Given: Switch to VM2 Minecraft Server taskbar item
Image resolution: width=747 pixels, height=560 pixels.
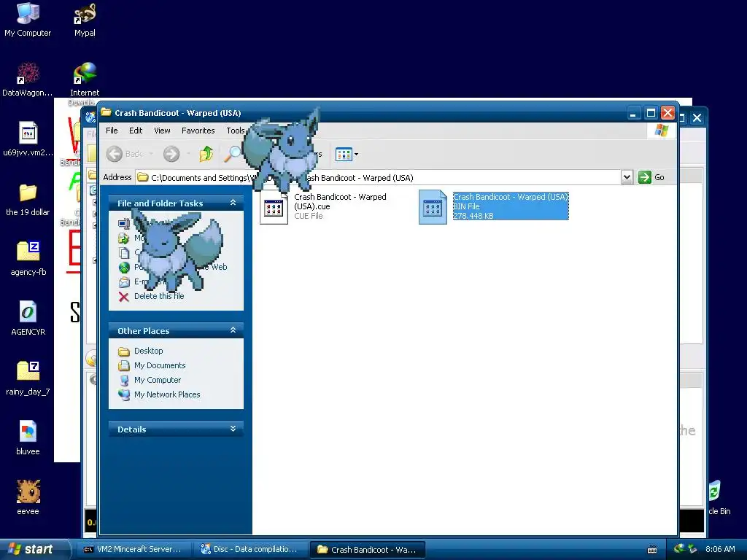Looking at the screenshot, I should (x=133, y=550).
